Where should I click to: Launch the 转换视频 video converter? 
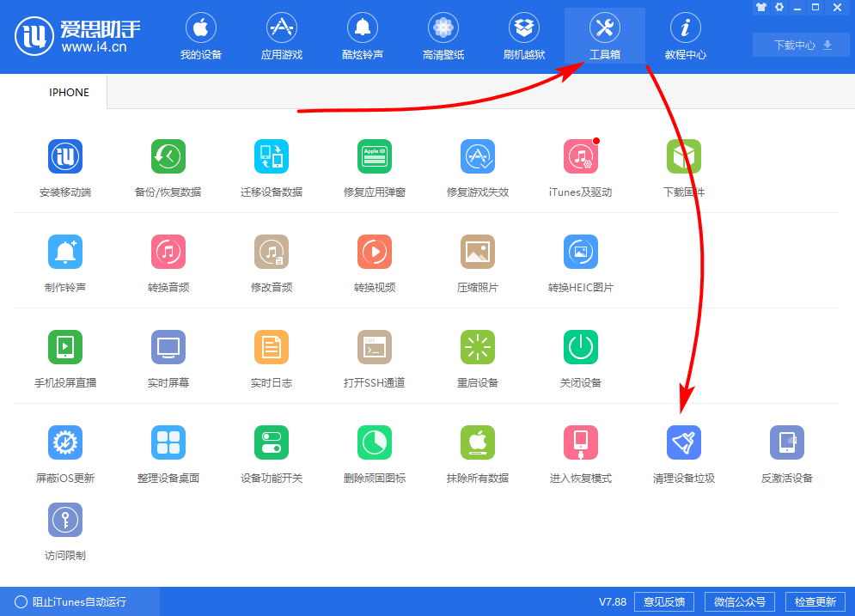click(x=374, y=262)
